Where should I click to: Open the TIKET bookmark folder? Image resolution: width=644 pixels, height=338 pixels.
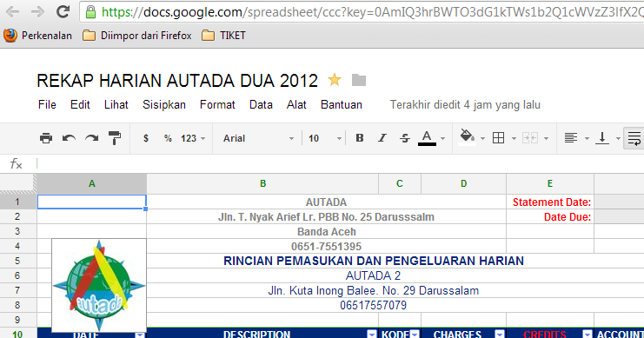(x=224, y=36)
